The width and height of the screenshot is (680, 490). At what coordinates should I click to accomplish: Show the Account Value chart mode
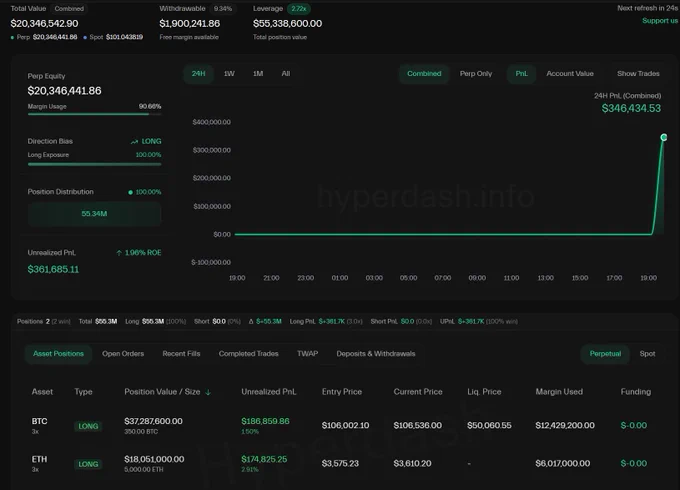(569, 74)
